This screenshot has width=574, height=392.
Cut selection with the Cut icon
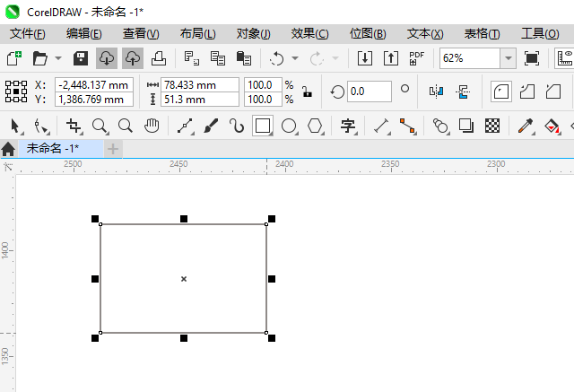point(191,58)
